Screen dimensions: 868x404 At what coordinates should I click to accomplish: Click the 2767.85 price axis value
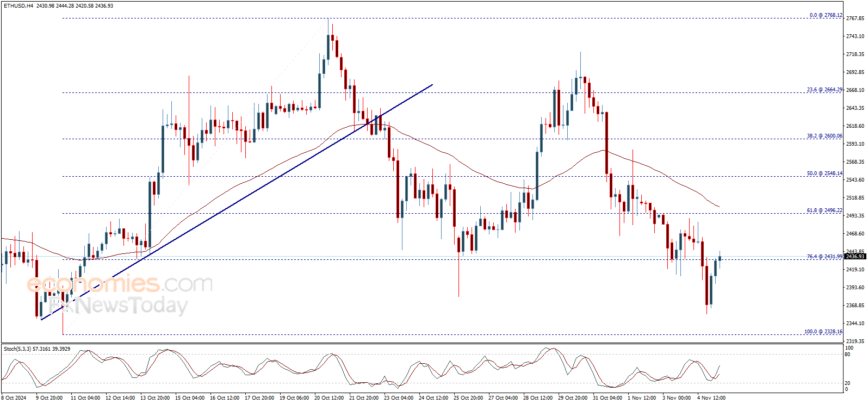coord(855,18)
